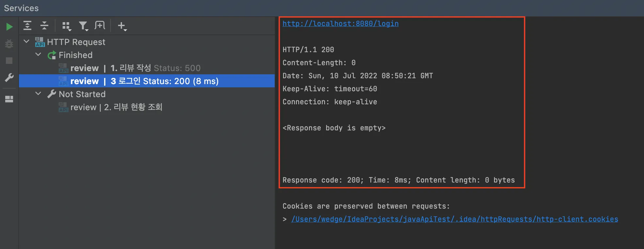Click the Add Service plus button
644x249 pixels.
point(122,26)
